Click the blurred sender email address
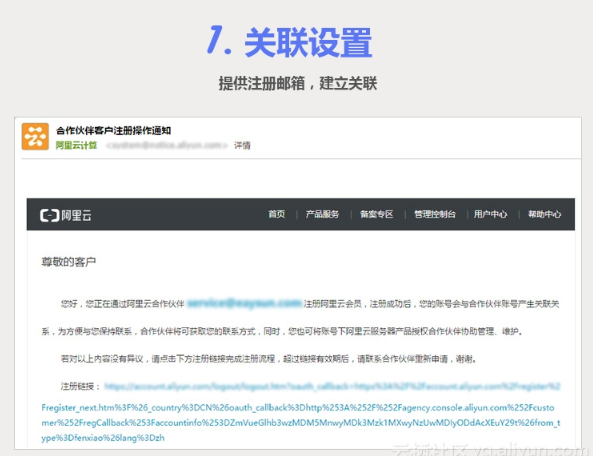 click(x=167, y=145)
